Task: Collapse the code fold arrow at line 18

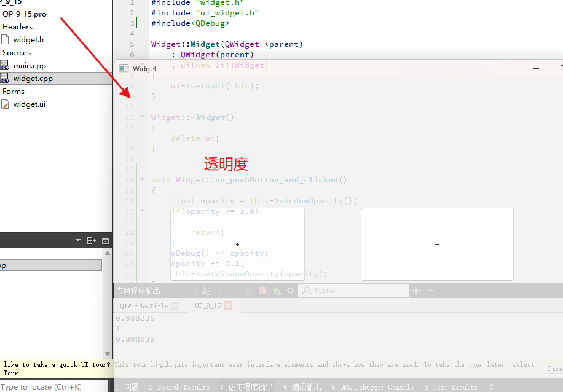Action: pos(142,179)
